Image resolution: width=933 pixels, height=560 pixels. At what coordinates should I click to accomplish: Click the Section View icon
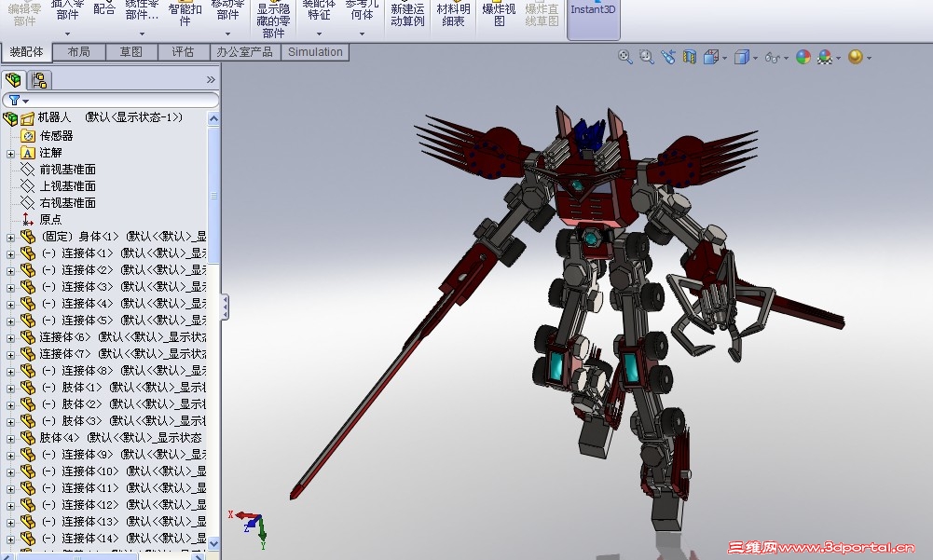pos(690,57)
